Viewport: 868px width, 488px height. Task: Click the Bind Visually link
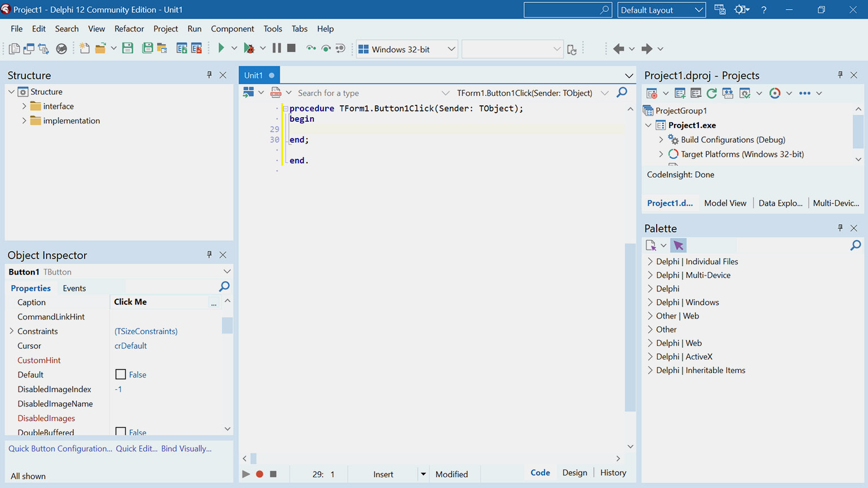tap(187, 449)
